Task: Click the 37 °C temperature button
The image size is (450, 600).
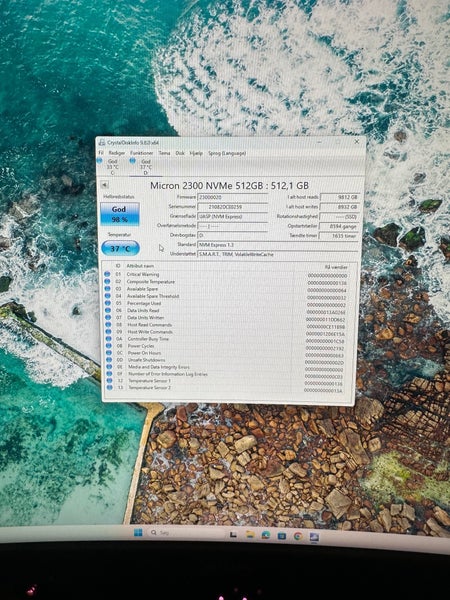Action: [x=121, y=248]
